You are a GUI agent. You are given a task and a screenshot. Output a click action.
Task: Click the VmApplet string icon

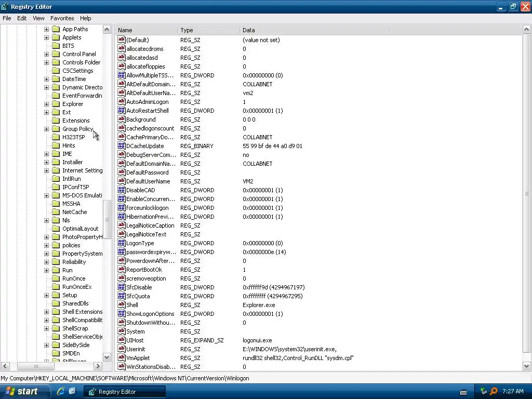[x=122, y=357]
